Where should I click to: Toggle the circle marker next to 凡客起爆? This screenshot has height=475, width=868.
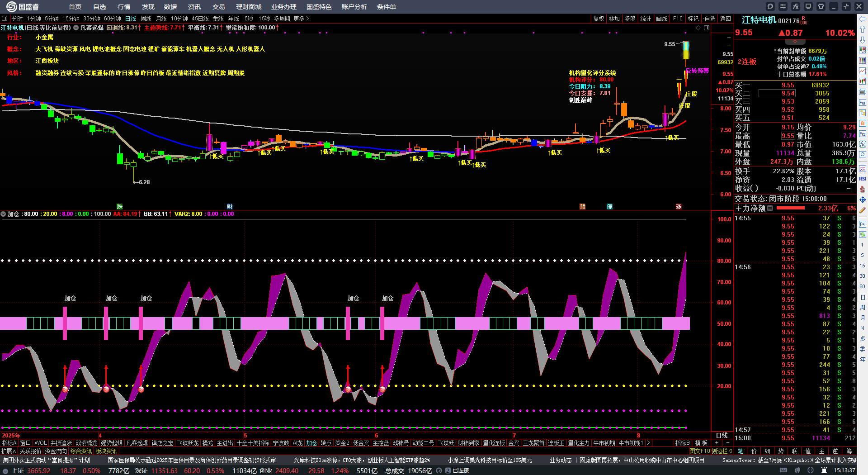[x=76, y=28]
